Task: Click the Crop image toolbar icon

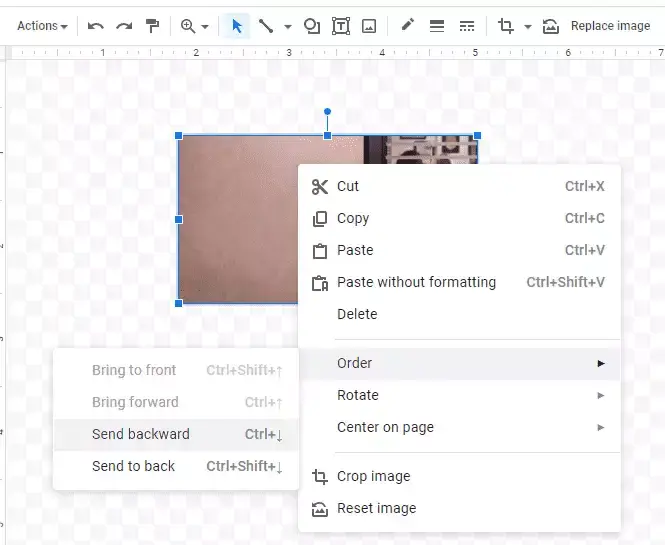Action: tap(505, 26)
